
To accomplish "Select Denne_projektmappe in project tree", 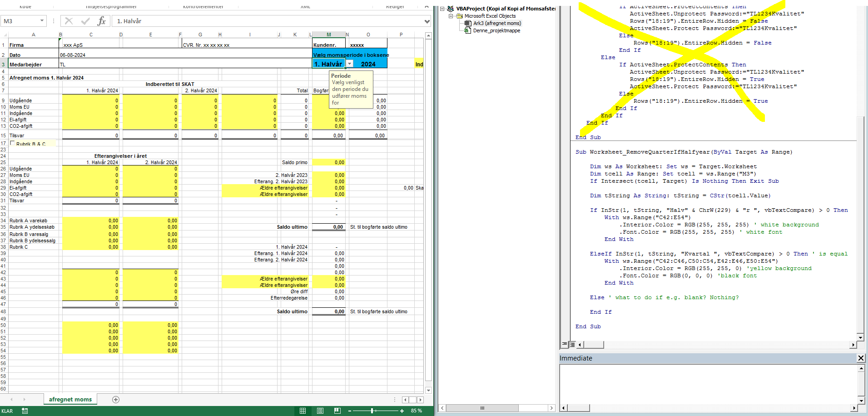I will (x=496, y=30).
